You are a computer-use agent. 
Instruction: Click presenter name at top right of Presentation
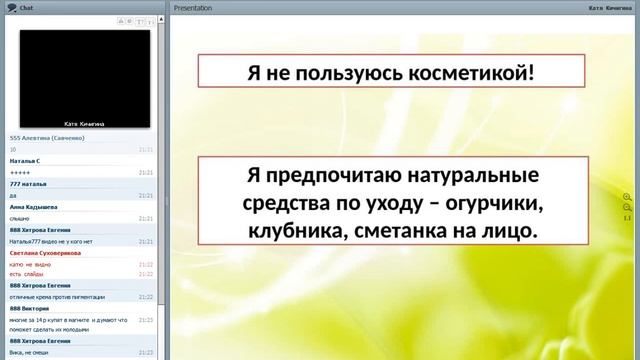[x=610, y=8]
